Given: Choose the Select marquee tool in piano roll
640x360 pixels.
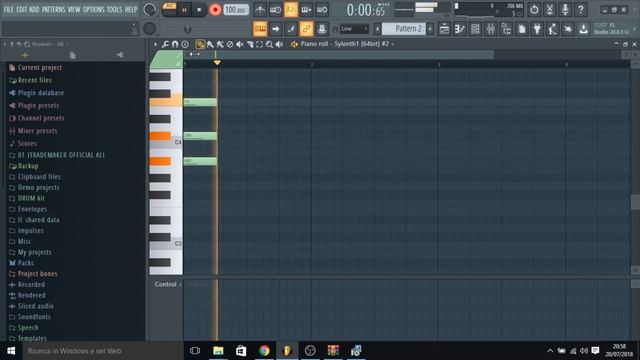Looking at the screenshot, I should click(x=259, y=44).
